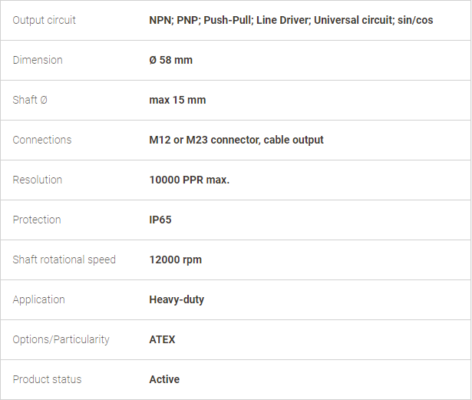Viewport: 472px width, 400px height.
Task: Click the Protection label
Action: pyautogui.click(x=37, y=220)
